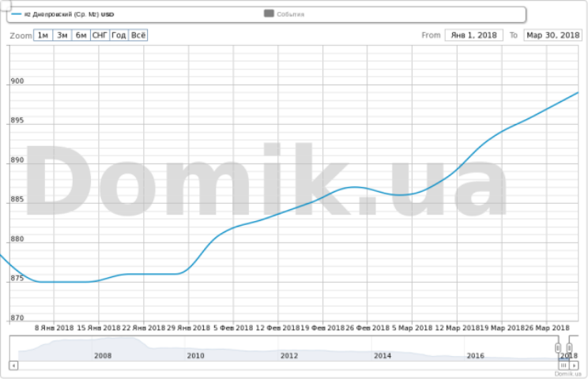Click the 12 Фев 2018 axis label

[278, 328]
